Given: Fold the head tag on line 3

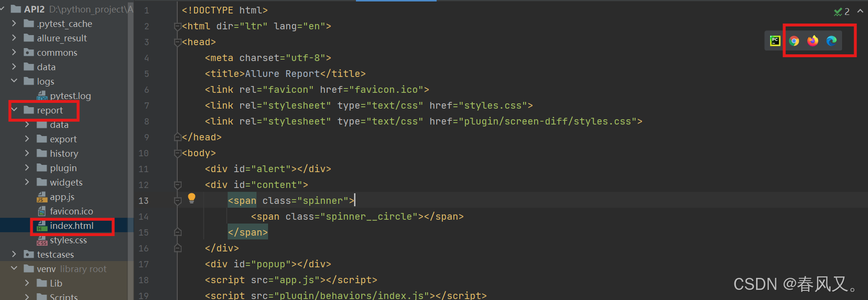Looking at the screenshot, I should click(177, 42).
